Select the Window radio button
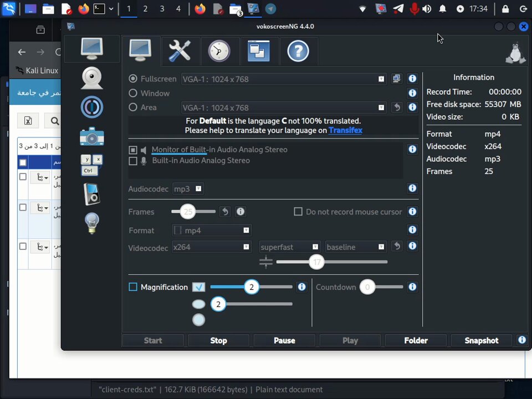This screenshot has height=399, width=532. [133, 93]
